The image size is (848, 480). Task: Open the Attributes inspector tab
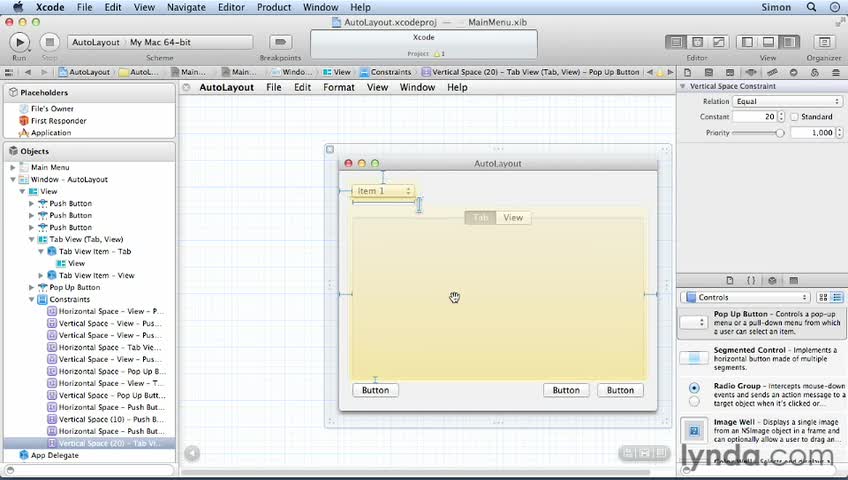point(751,72)
